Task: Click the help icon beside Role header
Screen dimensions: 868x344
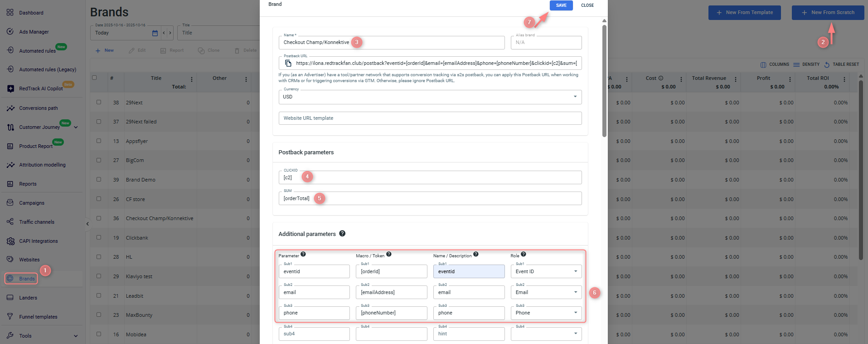Action: 524,255
